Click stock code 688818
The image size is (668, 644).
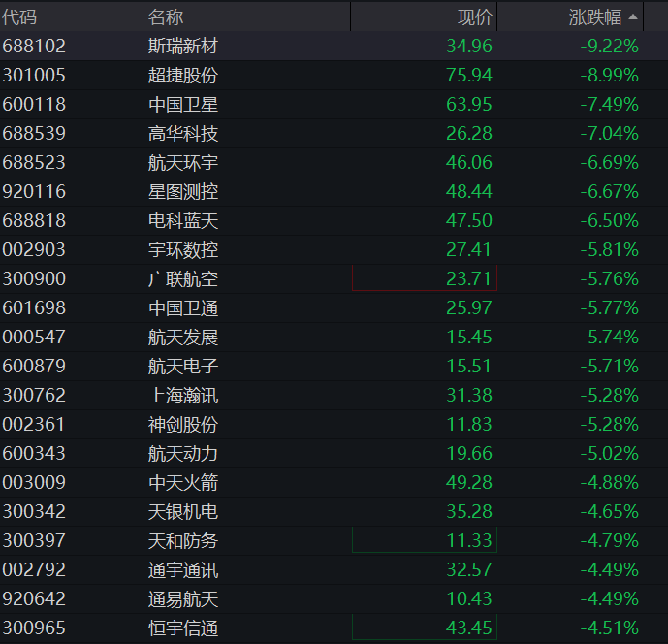pos(34,220)
